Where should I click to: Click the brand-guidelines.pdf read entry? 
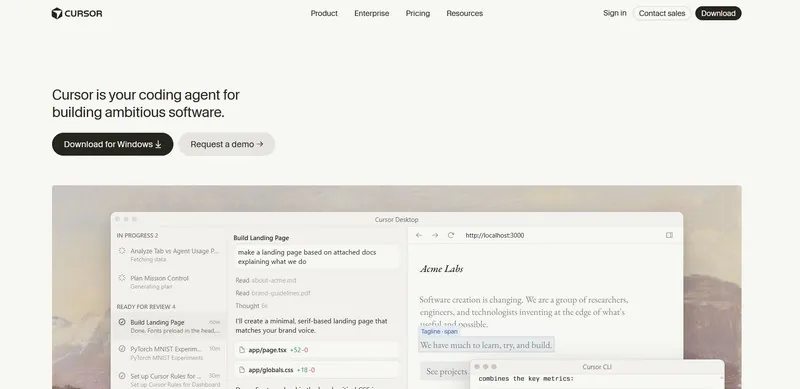[273, 293]
